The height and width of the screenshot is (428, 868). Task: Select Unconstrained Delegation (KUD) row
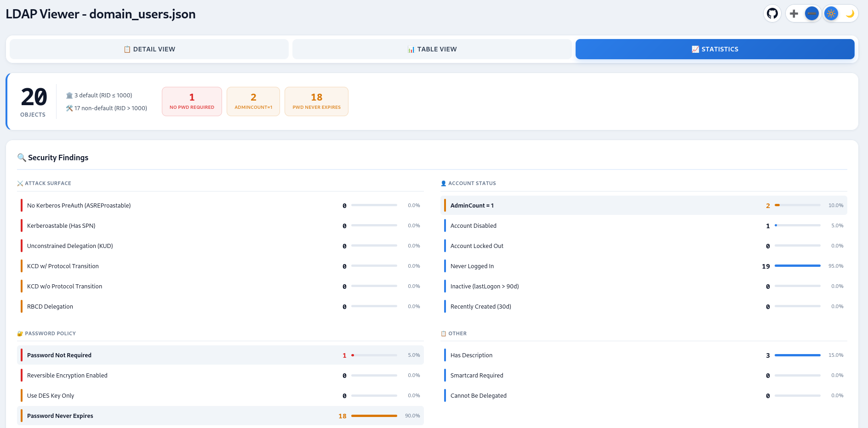pos(220,246)
